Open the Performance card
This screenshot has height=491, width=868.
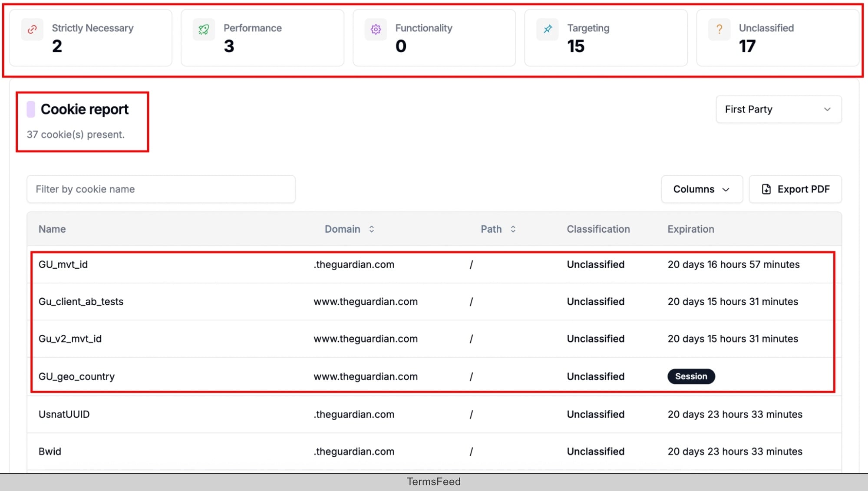[x=262, y=38]
